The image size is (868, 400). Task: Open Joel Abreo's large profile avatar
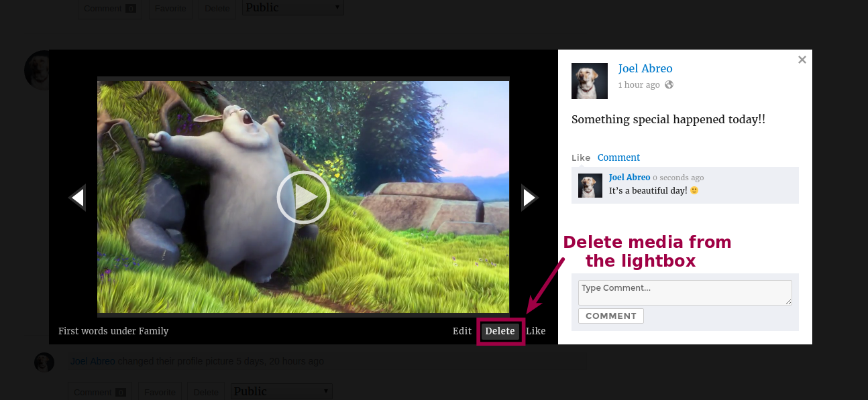[x=589, y=81]
